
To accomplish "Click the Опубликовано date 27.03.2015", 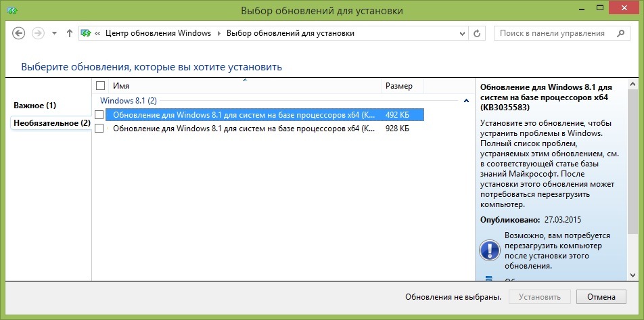I will (x=563, y=220).
